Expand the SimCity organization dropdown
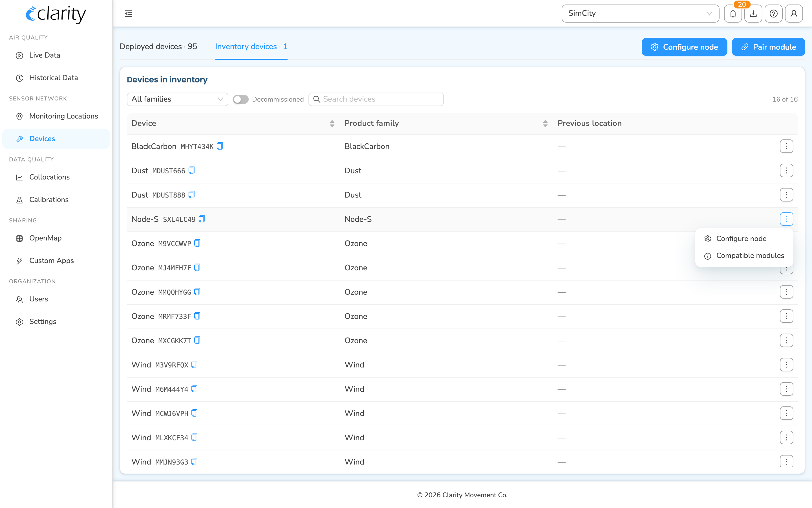The image size is (812, 508). tap(640, 14)
